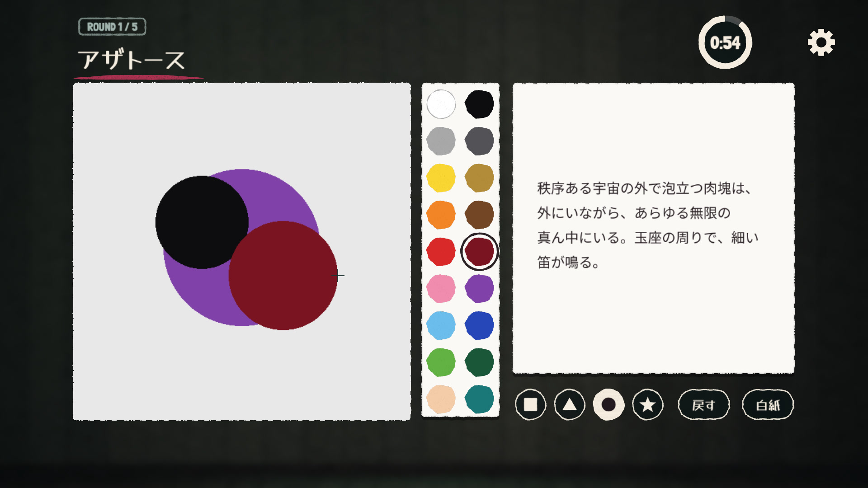This screenshot has width=868, height=488.
Task: Click the description line starting 秩序ある宇宙
Action: click(645, 188)
